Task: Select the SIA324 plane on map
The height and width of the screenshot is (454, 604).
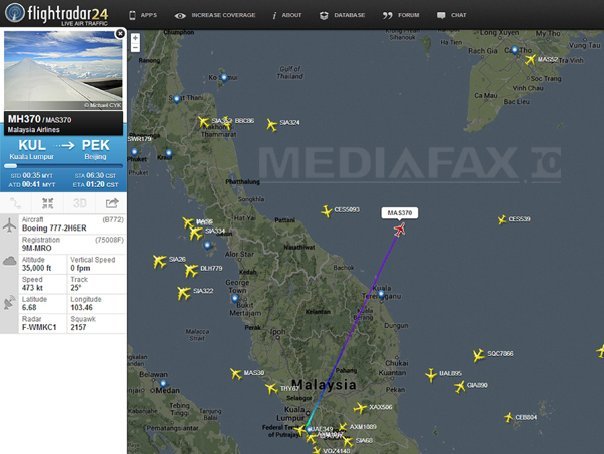Action: click(271, 124)
